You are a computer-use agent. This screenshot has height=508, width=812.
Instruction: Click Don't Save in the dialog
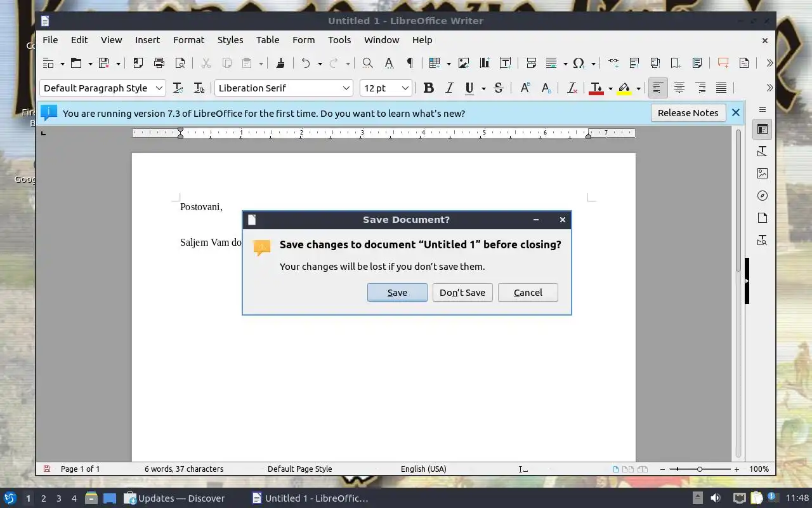click(462, 293)
